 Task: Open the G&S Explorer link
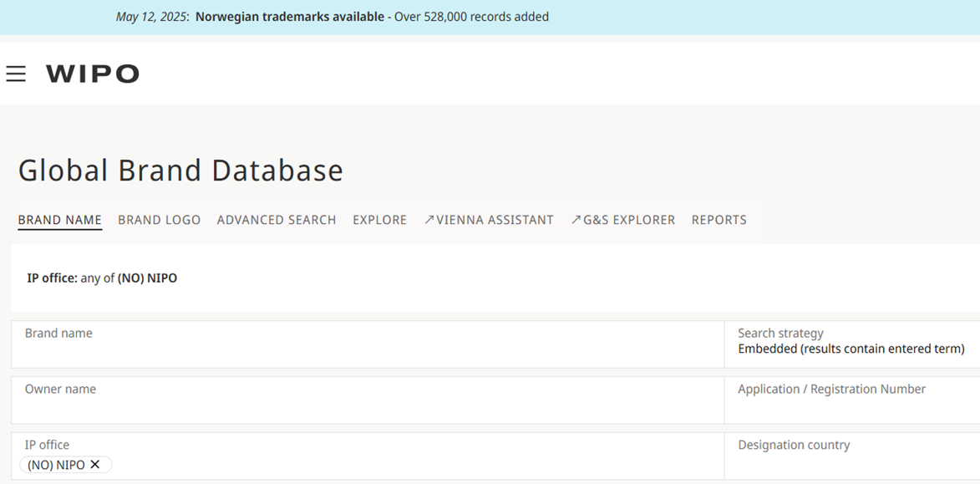pyautogui.click(x=629, y=220)
